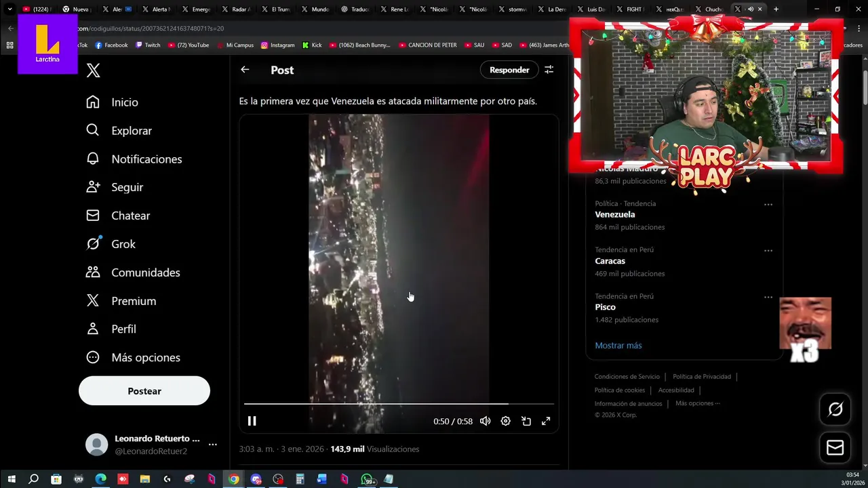Open Condiciones de Servicio link
Image resolution: width=868 pixels, height=488 pixels.
(627, 376)
